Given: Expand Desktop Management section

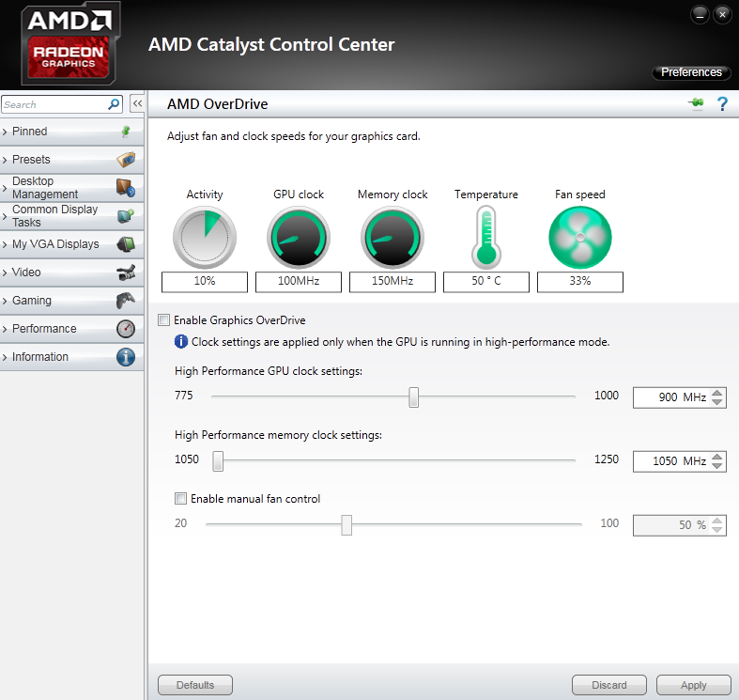Looking at the screenshot, I should pos(5,188).
